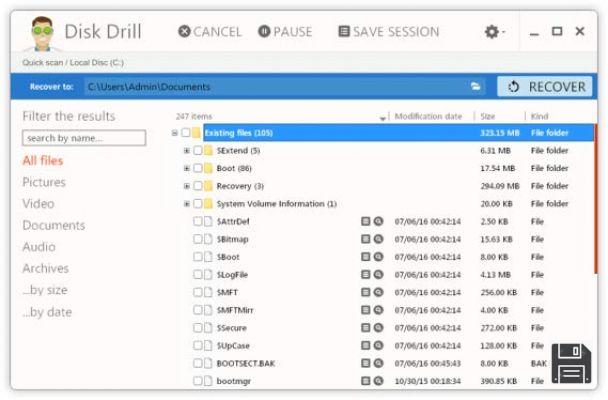Open hex view icon for $UpCase

tap(365, 345)
